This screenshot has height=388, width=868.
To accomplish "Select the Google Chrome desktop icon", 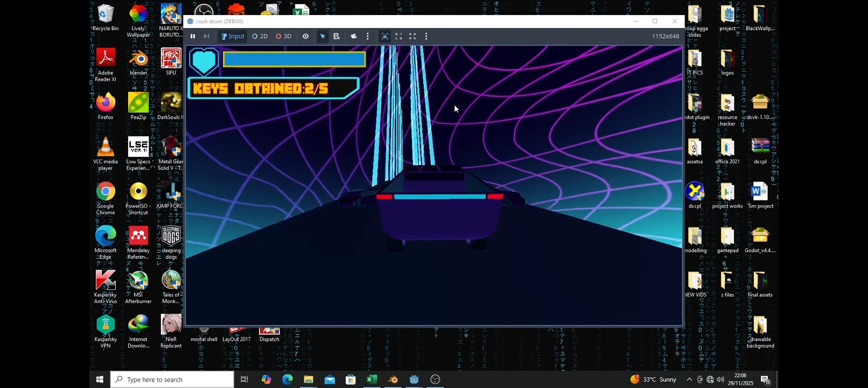I will (106, 198).
